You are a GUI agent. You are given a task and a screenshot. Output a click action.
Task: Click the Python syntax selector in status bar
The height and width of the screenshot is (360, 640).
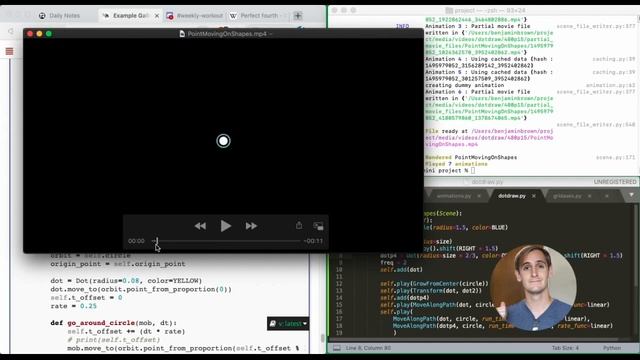coord(612,348)
